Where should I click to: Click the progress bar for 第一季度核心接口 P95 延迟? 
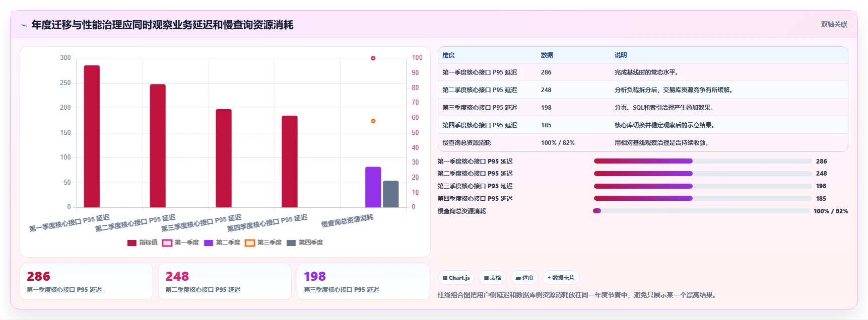[x=702, y=161]
